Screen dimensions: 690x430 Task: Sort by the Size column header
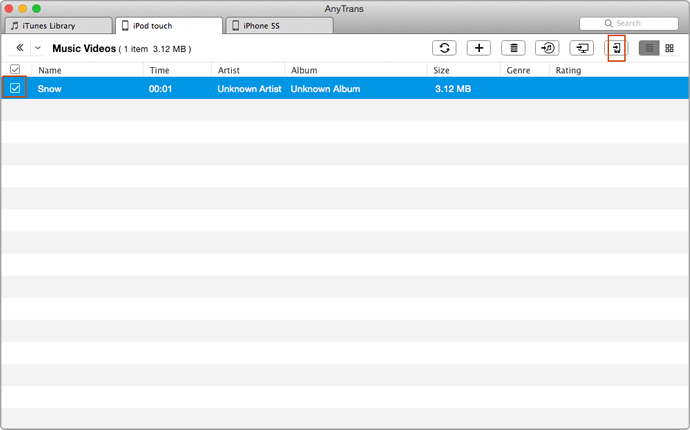441,70
